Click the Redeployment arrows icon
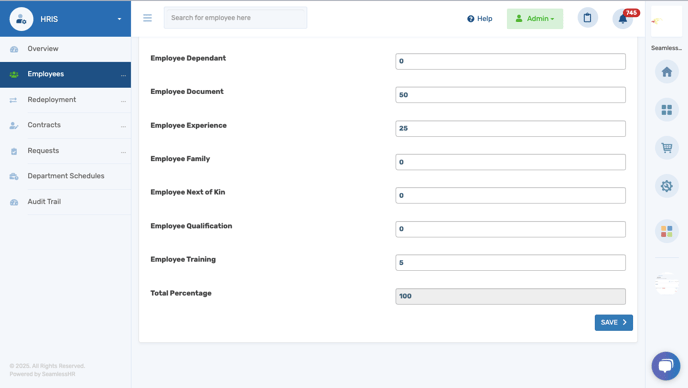 click(13, 100)
